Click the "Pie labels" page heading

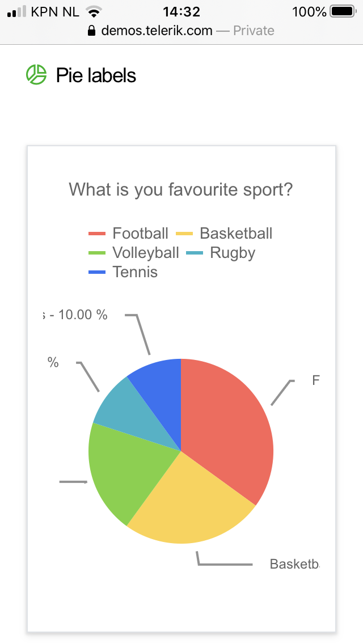[x=96, y=75]
